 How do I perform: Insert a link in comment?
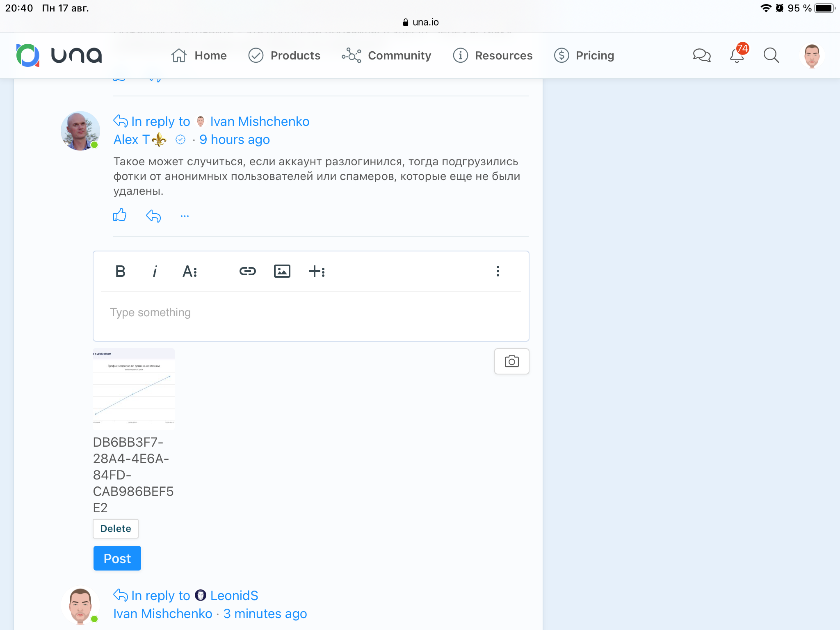coord(247,271)
